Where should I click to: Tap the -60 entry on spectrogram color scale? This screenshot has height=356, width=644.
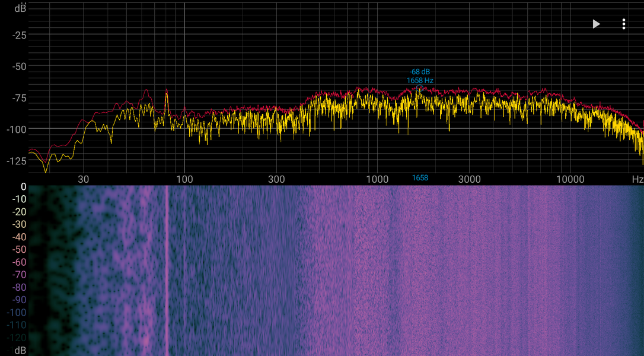tap(20, 262)
